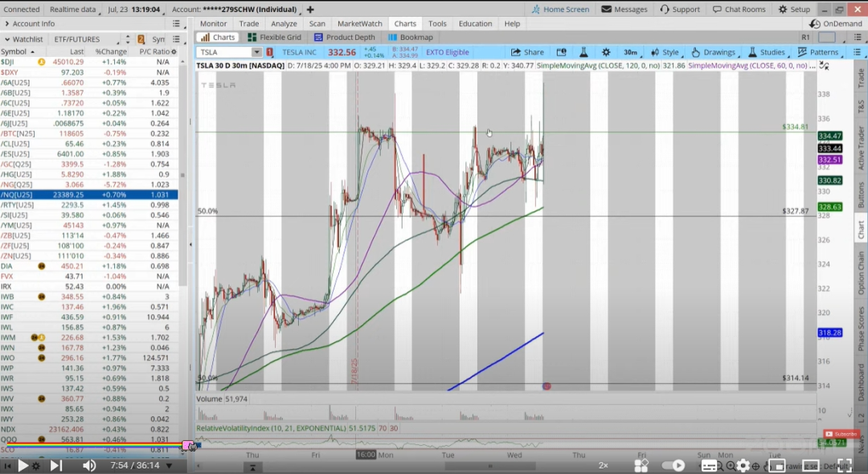The image size is (868, 474).
Task: Toggle the video autoplay switch
Action: pos(674,466)
